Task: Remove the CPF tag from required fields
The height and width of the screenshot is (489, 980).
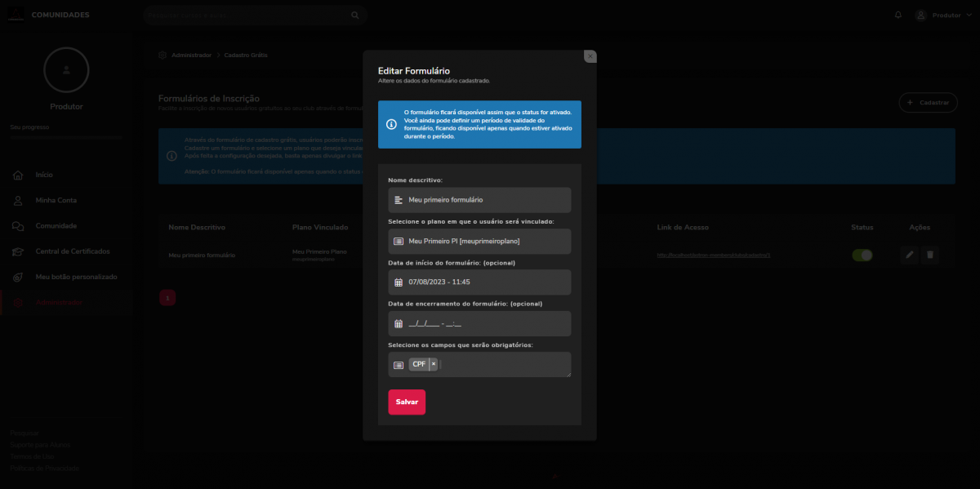Action: pos(434,364)
